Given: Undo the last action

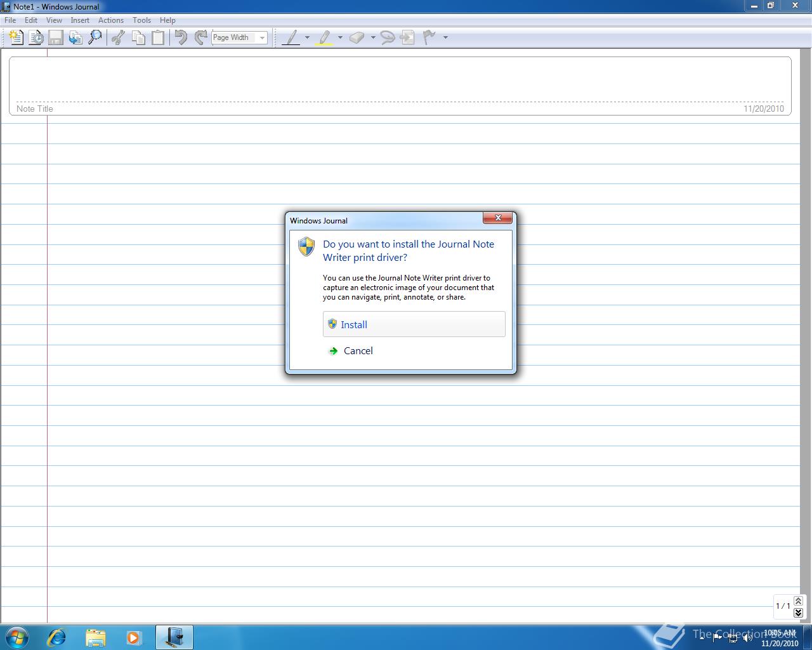Looking at the screenshot, I should 181,37.
